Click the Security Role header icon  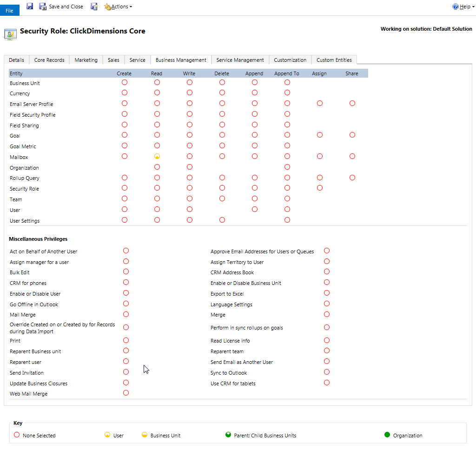click(10, 34)
